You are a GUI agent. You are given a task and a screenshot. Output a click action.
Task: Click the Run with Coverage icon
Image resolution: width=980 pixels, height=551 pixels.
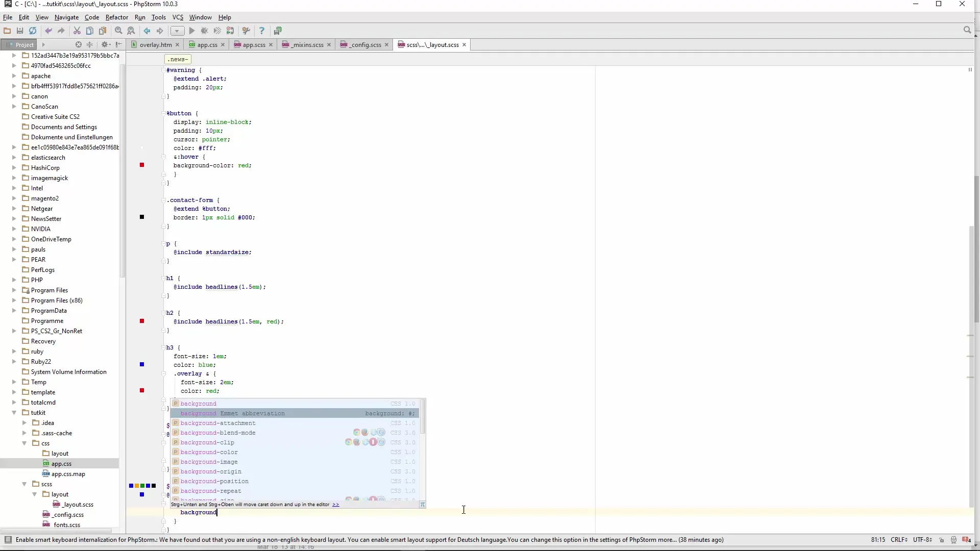click(x=217, y=31)
